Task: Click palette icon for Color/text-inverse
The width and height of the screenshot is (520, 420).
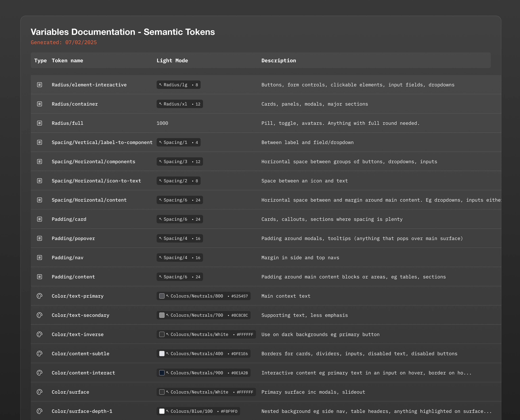Action: [x=39, y=334]
